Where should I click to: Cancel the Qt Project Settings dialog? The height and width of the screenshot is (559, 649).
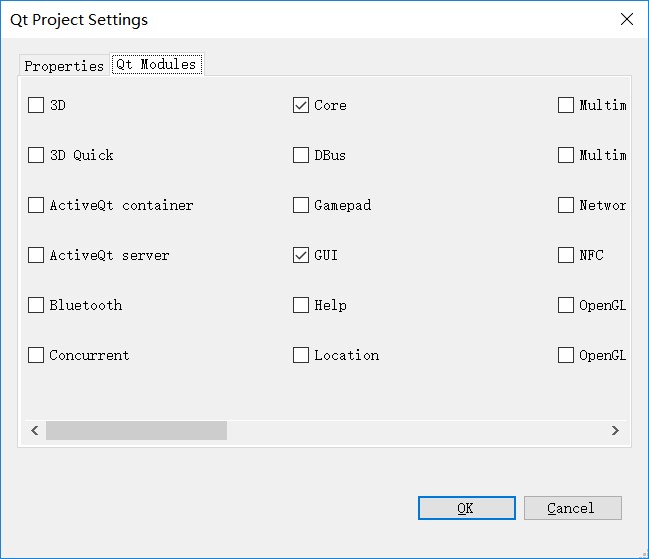point(573,508)
